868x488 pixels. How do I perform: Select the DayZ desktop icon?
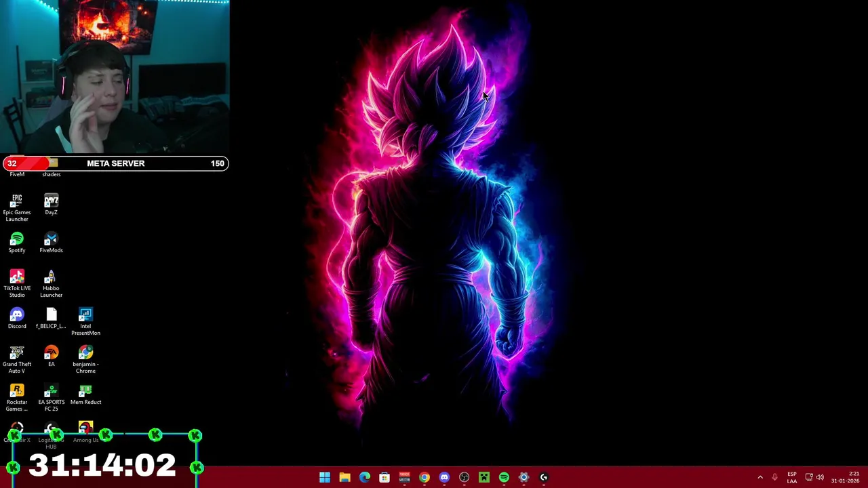(51, 205)
